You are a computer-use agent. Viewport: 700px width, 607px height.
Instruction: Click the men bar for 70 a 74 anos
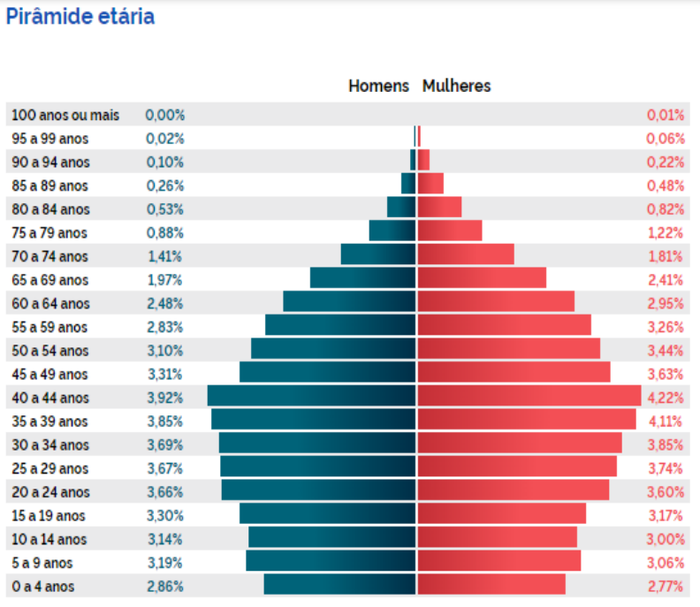click(378, 254)
